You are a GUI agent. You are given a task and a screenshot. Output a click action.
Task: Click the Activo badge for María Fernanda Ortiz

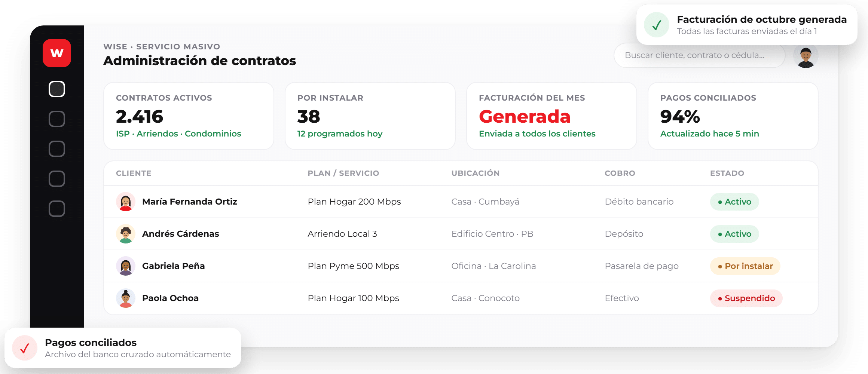tap(734, 202)
